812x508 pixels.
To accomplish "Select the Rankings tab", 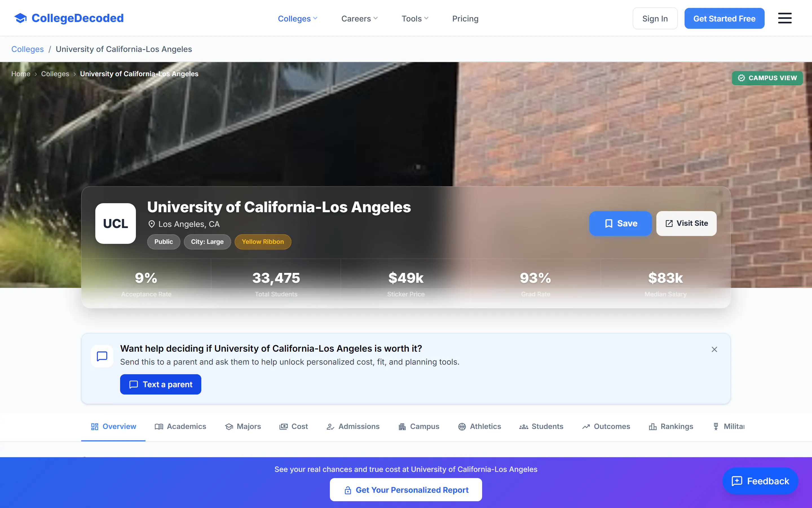I will pos(671,427).
